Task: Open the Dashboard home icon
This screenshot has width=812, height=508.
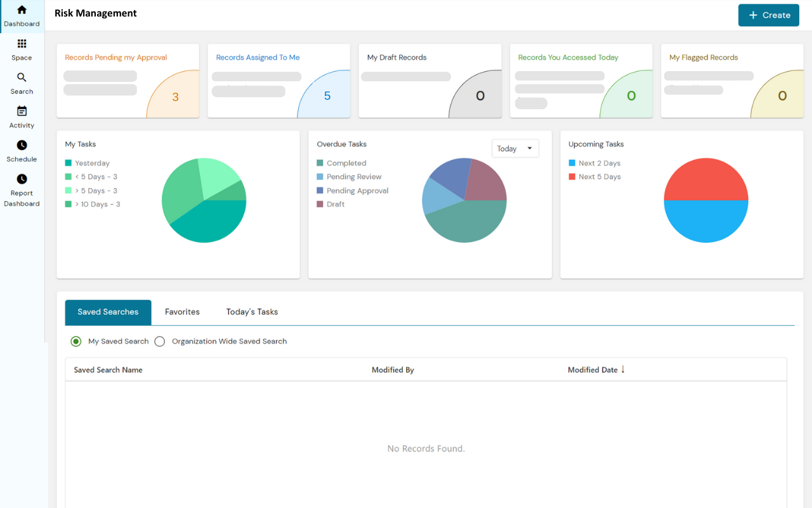Action: tap(22, 10)
